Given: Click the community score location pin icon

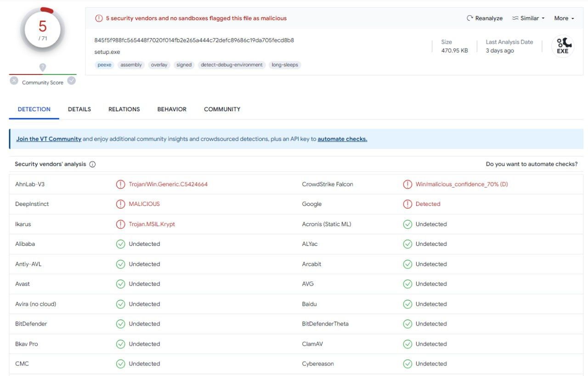Looking at the screenshot, I should pyautogui.click(x=43, y=68).
